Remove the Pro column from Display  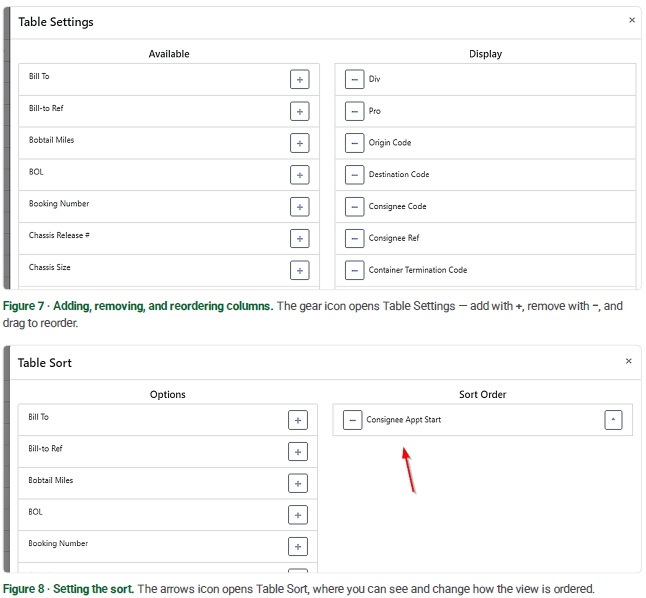point(354,111)
